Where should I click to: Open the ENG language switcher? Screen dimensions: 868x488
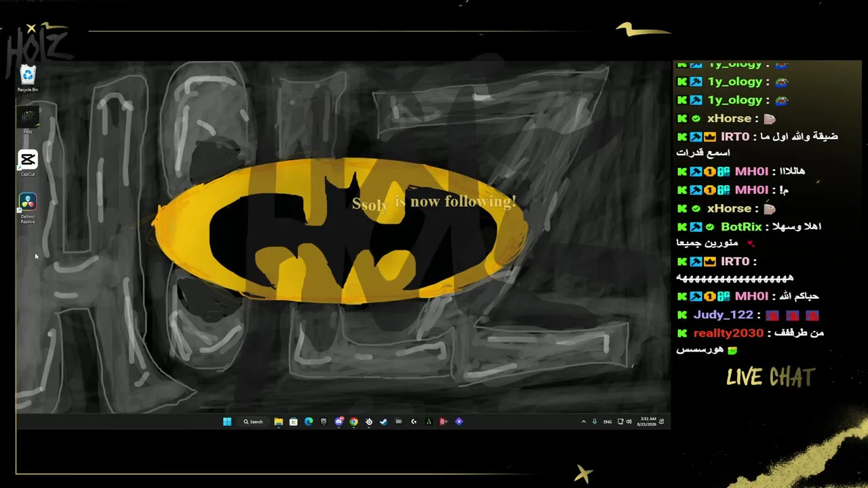tap(608, 422)
